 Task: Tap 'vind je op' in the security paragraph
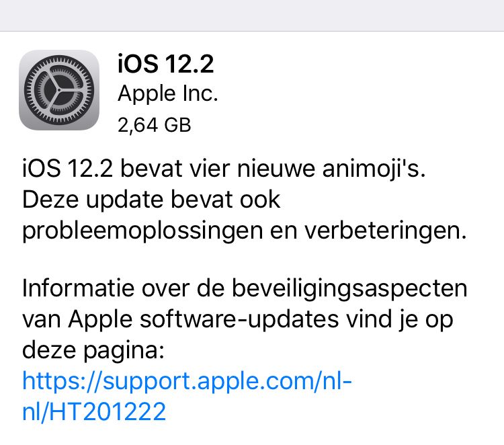click(400, 320)
